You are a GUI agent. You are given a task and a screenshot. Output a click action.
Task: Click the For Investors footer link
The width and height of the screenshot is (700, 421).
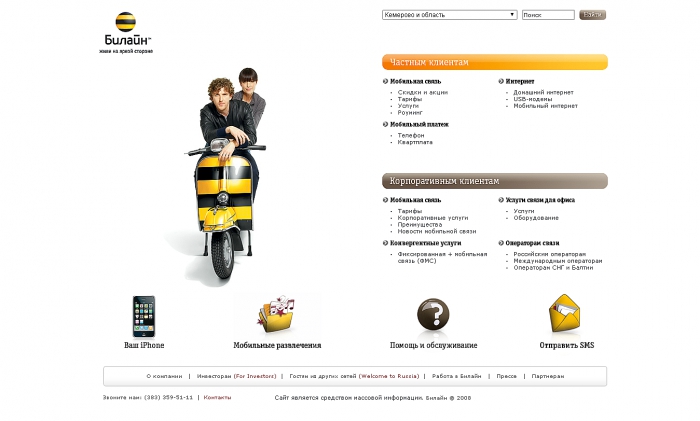(x=255, y=376)
